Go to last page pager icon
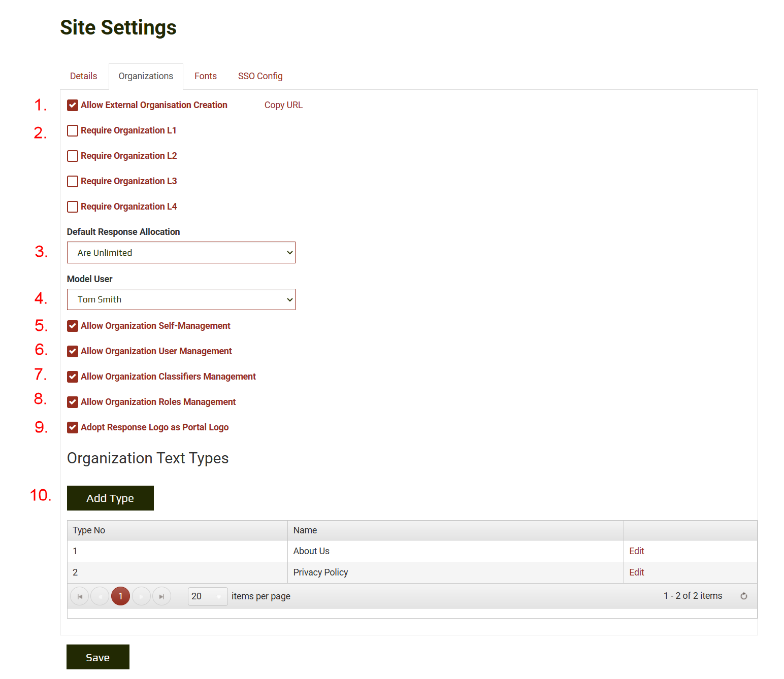The image size is (784, 679). [x=161, y=596]
